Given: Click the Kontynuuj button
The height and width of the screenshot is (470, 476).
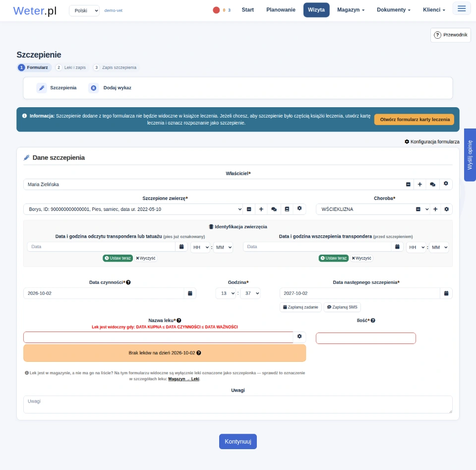Looking at the screenshot, I should (238, 441).
